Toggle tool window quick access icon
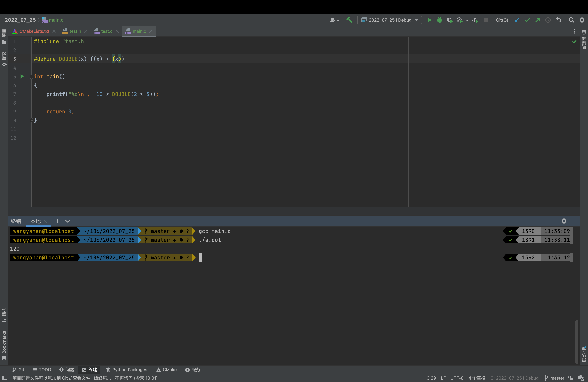Screen dimensions: 588x382 pos(5,378)
